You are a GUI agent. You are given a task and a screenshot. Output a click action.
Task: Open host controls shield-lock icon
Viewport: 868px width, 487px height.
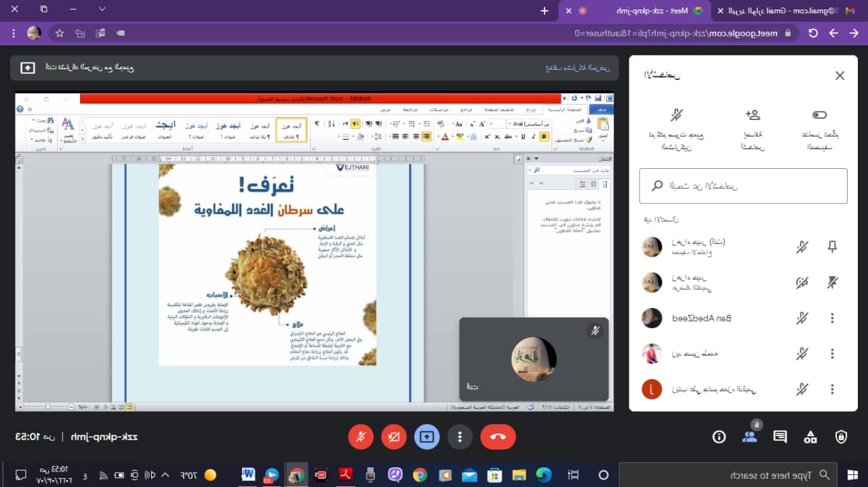(841, 437)
